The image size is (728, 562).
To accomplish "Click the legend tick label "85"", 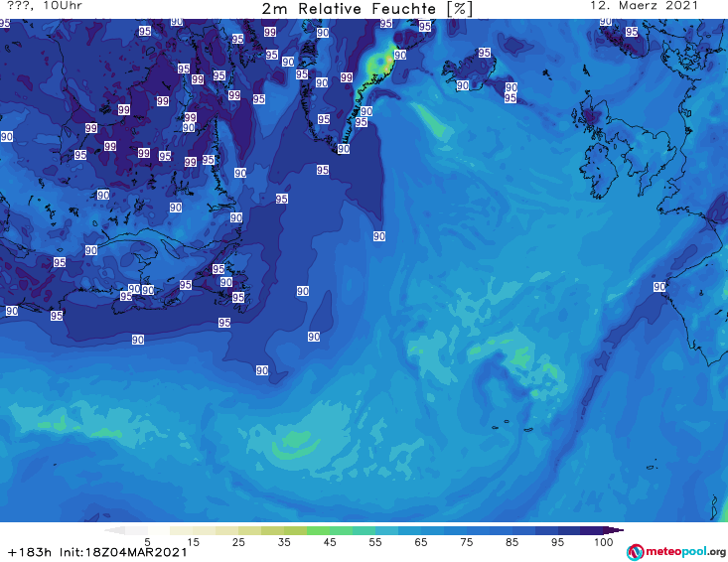I will pyautogui.click(x=512, y=542).
